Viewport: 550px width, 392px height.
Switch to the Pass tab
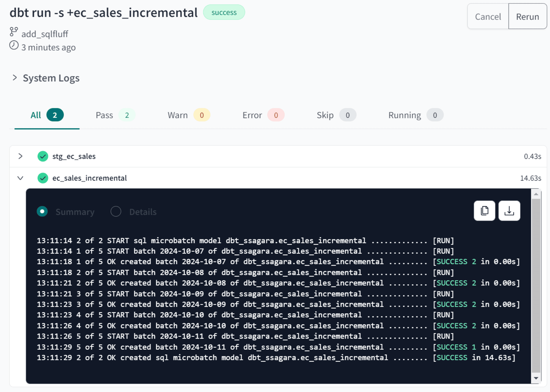tap(115, 115)
